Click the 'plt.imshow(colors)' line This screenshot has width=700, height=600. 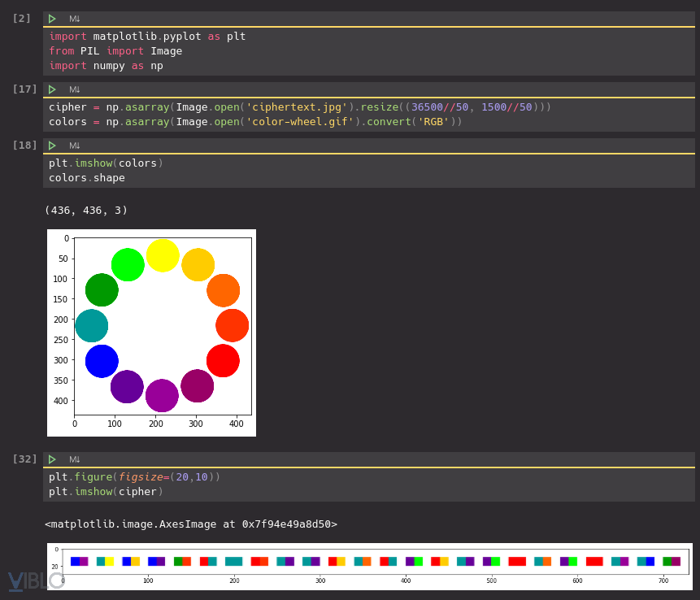point(107,163)
